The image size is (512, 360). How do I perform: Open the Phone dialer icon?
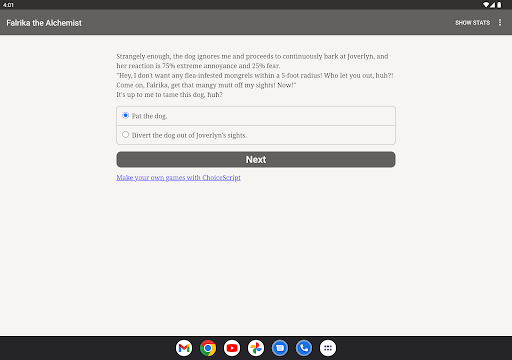pos(304,348)
